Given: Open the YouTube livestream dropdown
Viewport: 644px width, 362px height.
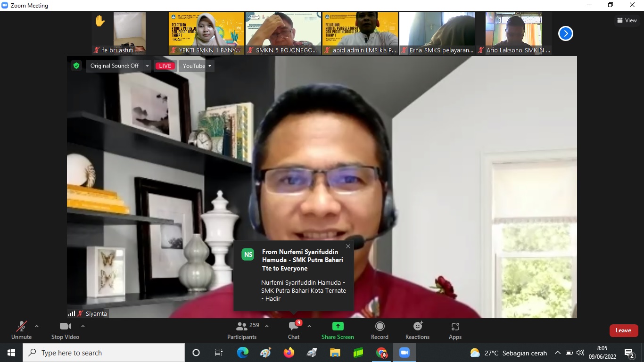Looking at the screenshot, I should pyautogui.click(x=197, y=66).
